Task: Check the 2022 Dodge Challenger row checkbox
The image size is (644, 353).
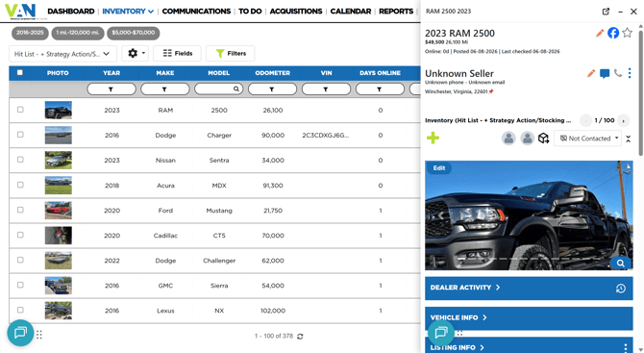Action: 20,260
